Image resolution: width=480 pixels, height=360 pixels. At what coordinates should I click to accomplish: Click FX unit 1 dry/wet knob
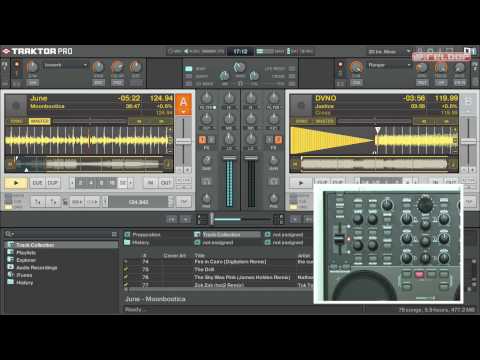click(32, 67)
